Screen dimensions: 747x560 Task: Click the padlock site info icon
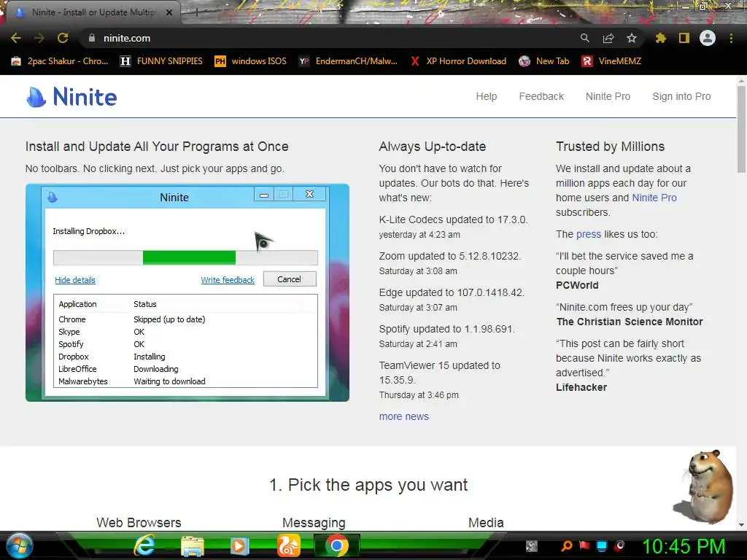92,38
